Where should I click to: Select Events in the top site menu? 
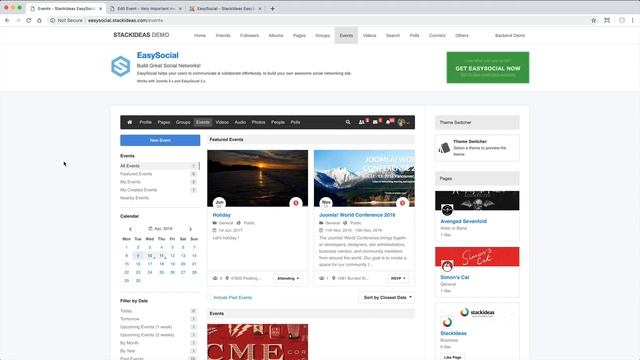point(346,36)
